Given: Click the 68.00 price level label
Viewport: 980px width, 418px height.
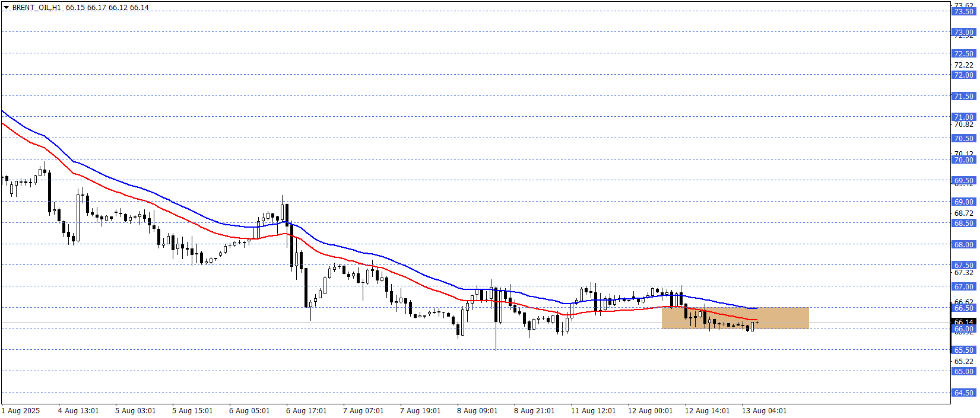Looking at the screenshot, I should [x=963, y=244].
